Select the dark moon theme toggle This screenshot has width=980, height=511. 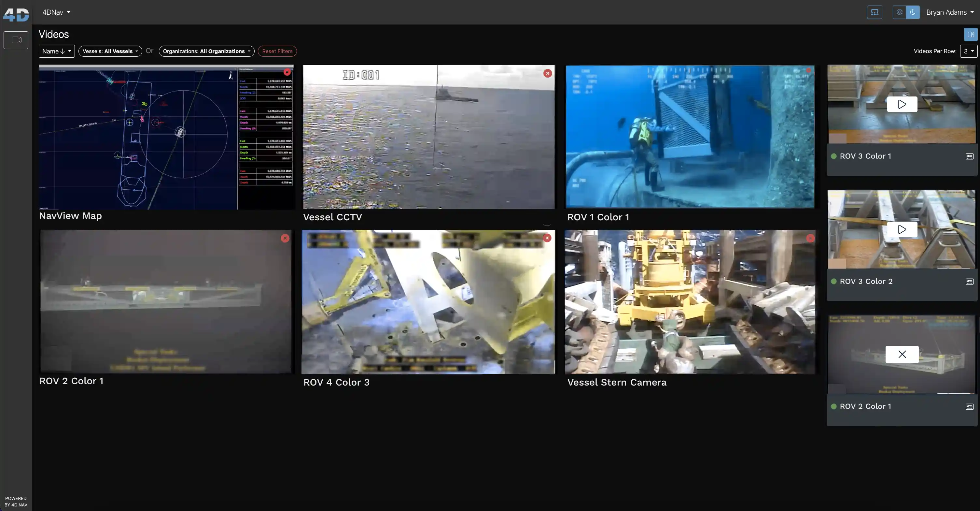(x=913, y=12)
